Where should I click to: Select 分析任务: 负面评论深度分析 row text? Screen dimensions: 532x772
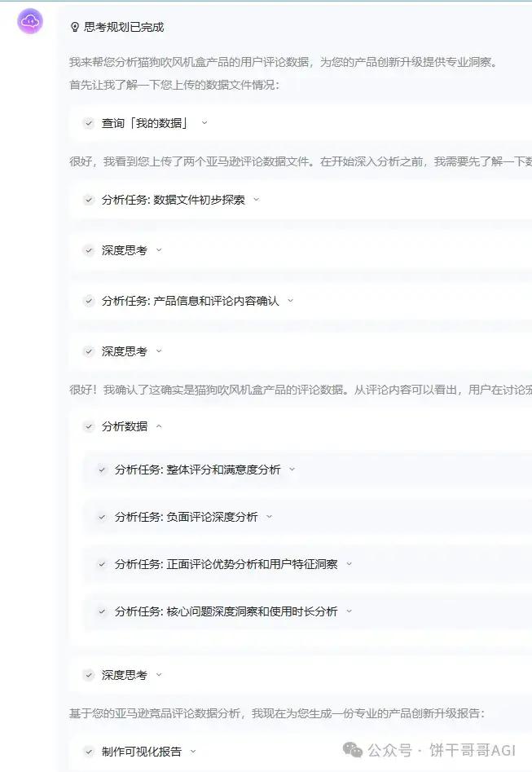point(187,517)
